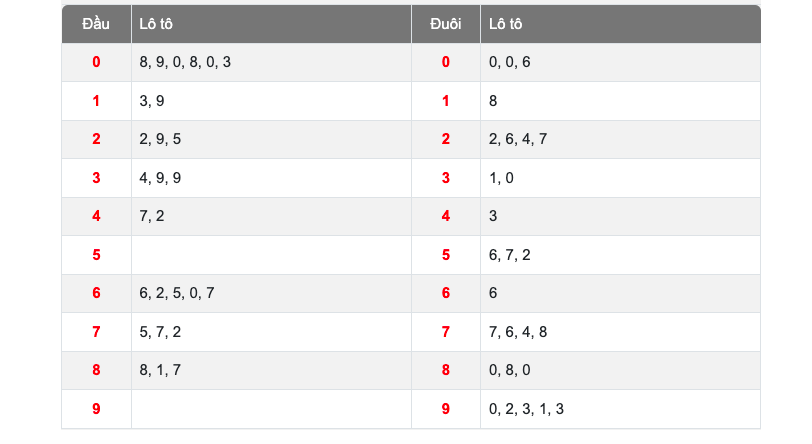
Task: Click the red 4 in the Đuôi column
Action: click(446, 216)
